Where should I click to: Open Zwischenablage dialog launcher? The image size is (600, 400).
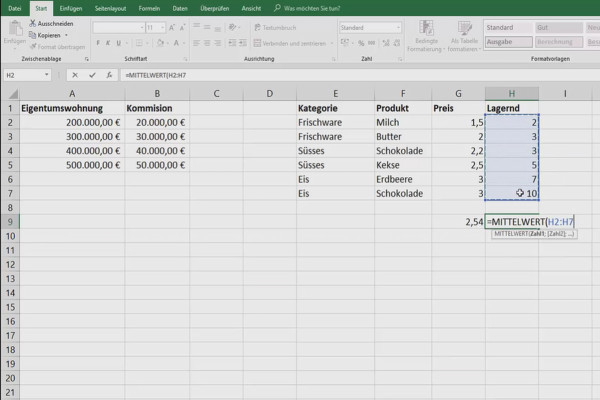click(87, 59)
